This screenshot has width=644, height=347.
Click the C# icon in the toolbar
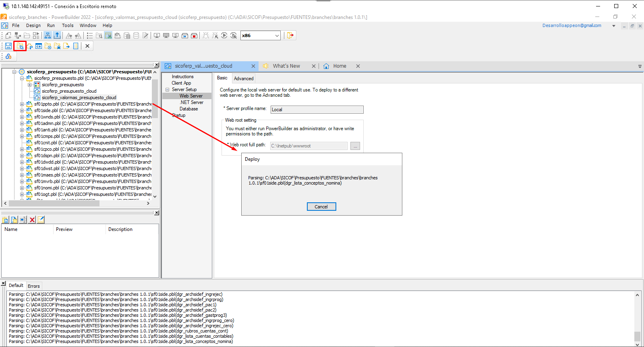coord(39,46)
